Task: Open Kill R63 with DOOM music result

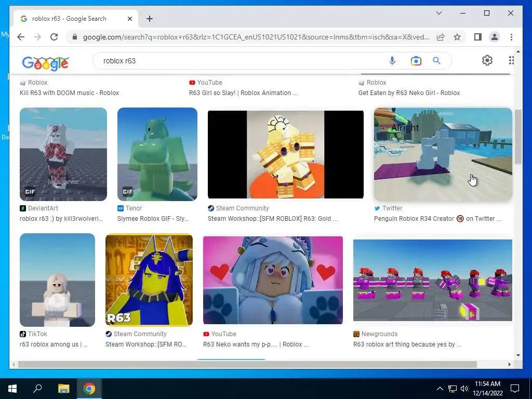Action: coord(69,92)
